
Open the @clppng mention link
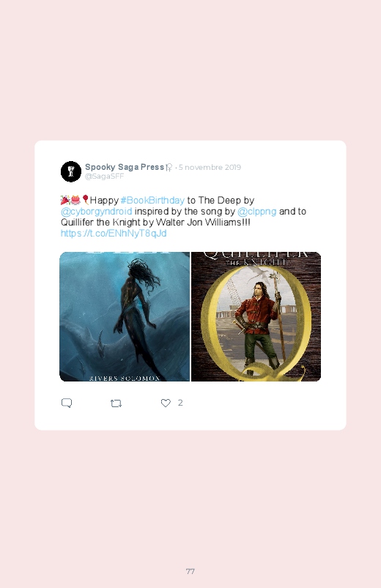pyautogui.click(x=256, y=212)
